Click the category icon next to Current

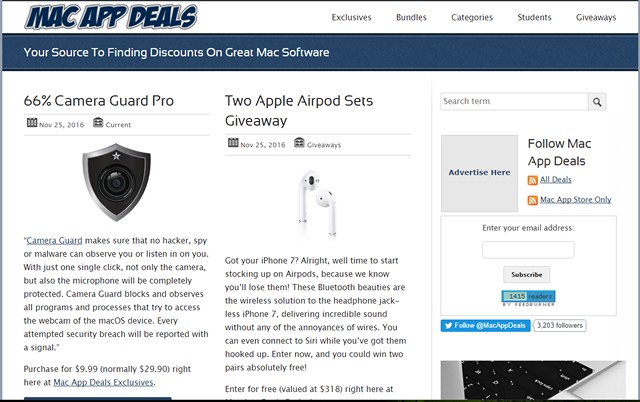click(98, 122)
